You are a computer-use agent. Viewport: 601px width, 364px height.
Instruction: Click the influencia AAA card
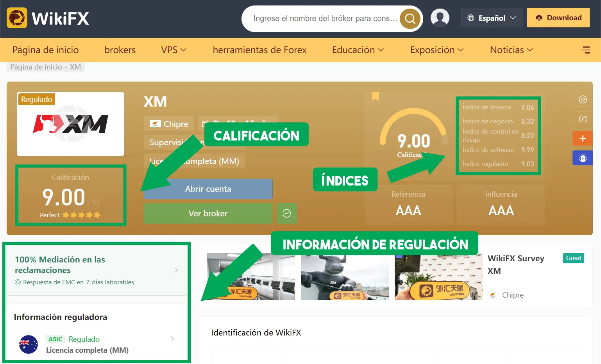pos(501,205)
